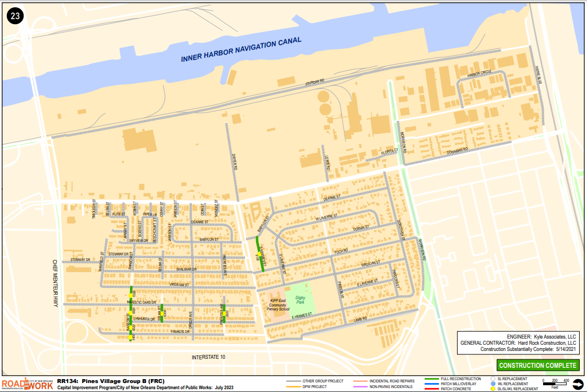The height and width of the screenshot is (392, 587).
Task: Click the Interstate 10 label
Action: coord(209,357)
